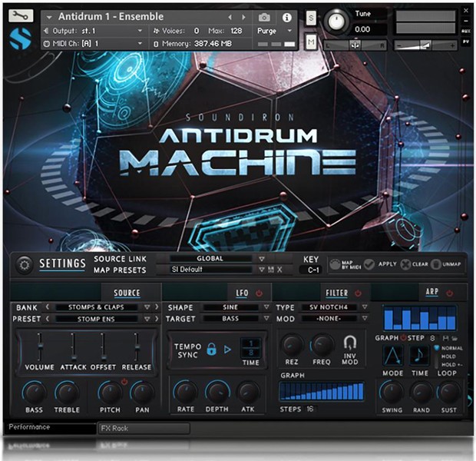Select the next preset arrow
This screenshot has height=461, width=476.
coord(157,319)
